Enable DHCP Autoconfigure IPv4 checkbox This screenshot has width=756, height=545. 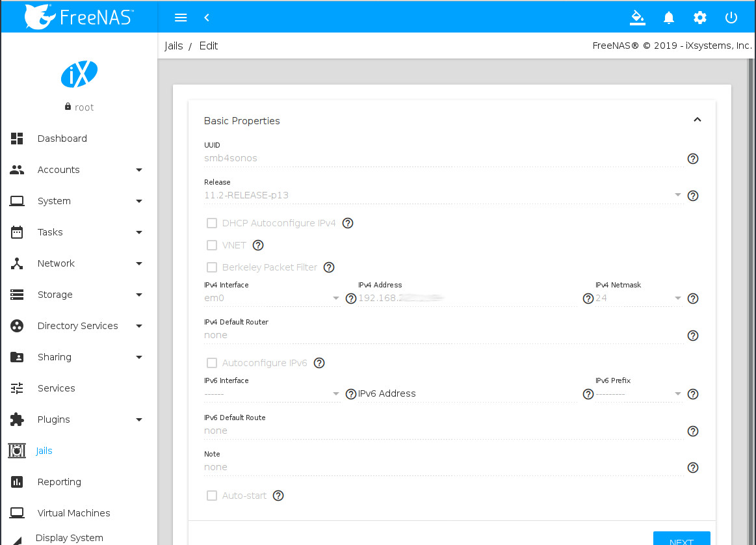212,223
